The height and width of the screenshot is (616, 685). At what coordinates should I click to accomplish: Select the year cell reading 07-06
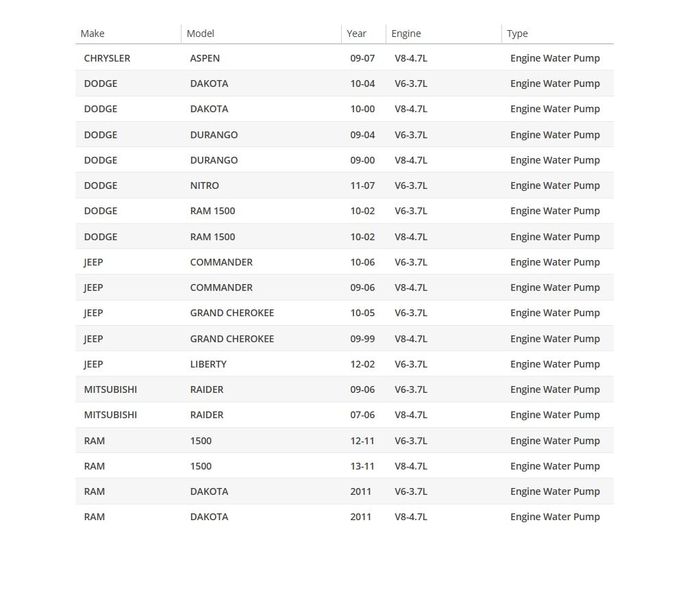(362, 415)
